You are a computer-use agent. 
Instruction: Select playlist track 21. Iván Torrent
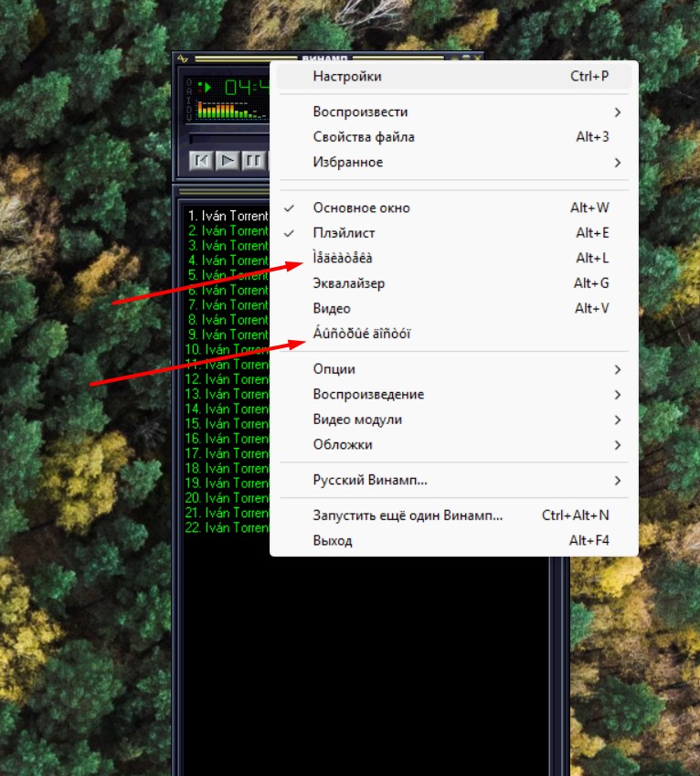[228, 513]
